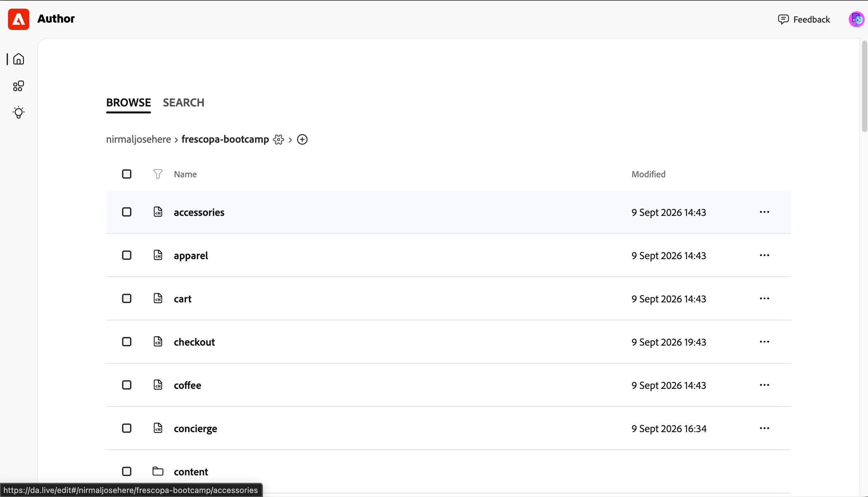Image resolution: width=868 pixels, height=497 pixels.
Task: Click the concierge document icon
Action: [x=158, y=428]
